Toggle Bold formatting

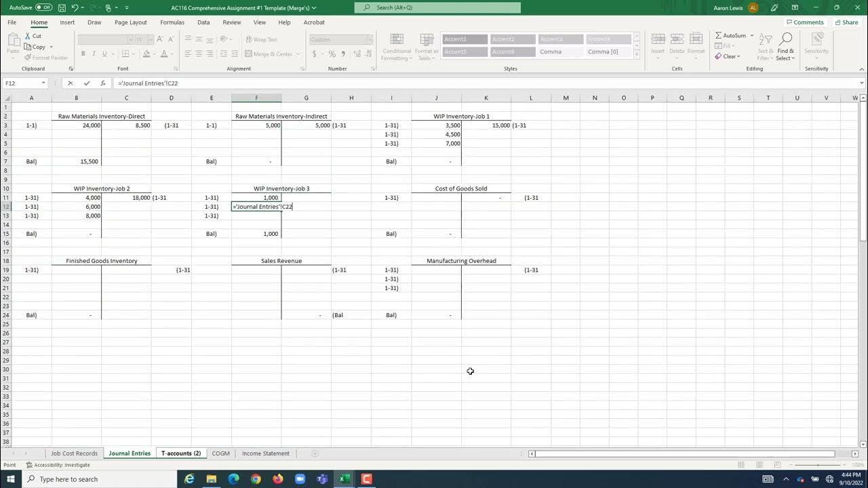pyautogui.click(x=83, y=54)
